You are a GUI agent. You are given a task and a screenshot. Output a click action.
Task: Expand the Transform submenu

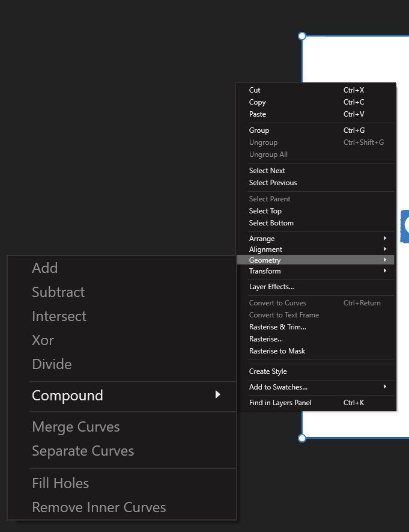(x=316, y=271)
